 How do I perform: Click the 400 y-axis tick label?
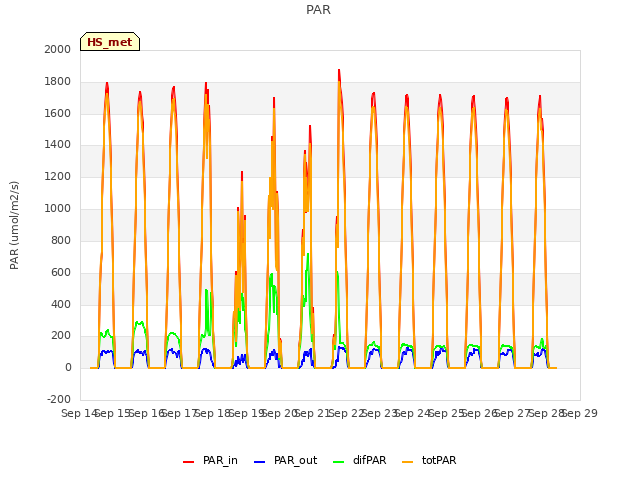[61, 304]
